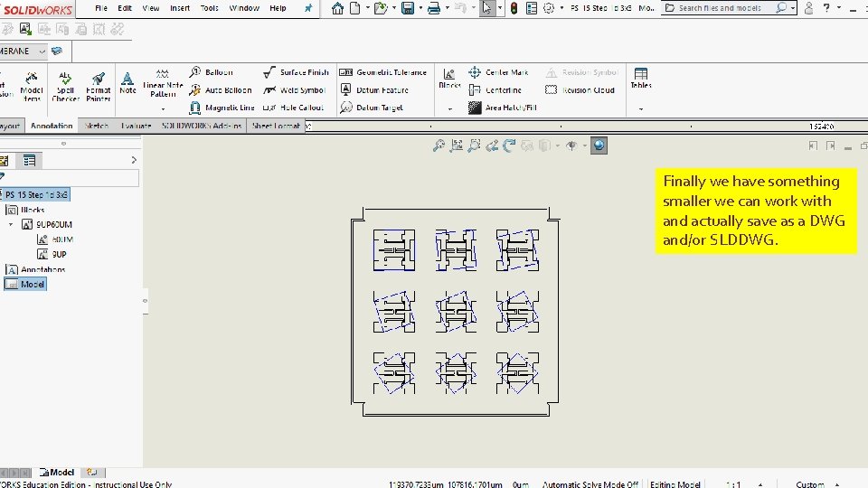Insert a Datum Target
Screen dimensions: 868x488
click(x=371, y=108)
